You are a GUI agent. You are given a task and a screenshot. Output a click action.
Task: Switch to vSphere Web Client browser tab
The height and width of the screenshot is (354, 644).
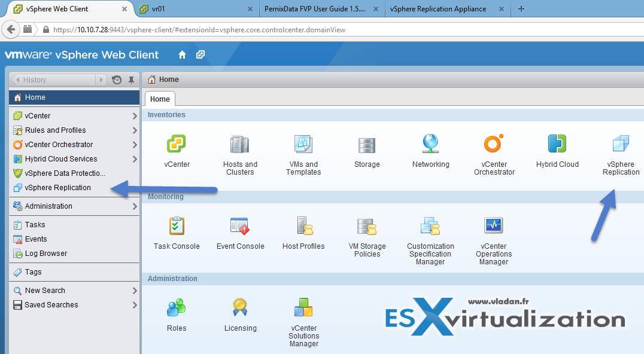point(70,9)
